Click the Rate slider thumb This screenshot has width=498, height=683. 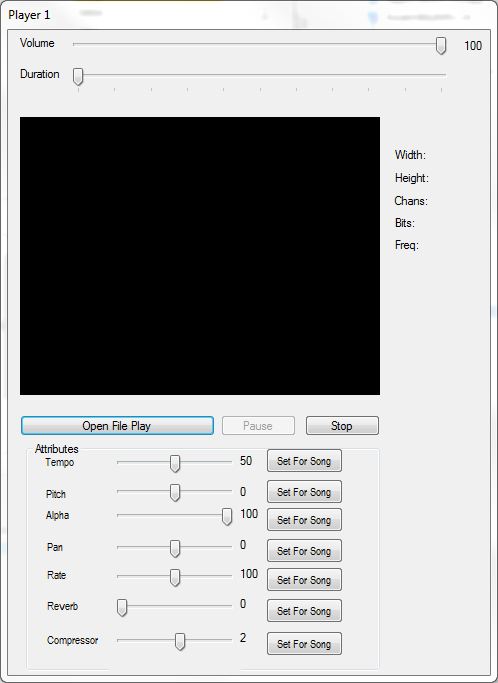(175, 578)
